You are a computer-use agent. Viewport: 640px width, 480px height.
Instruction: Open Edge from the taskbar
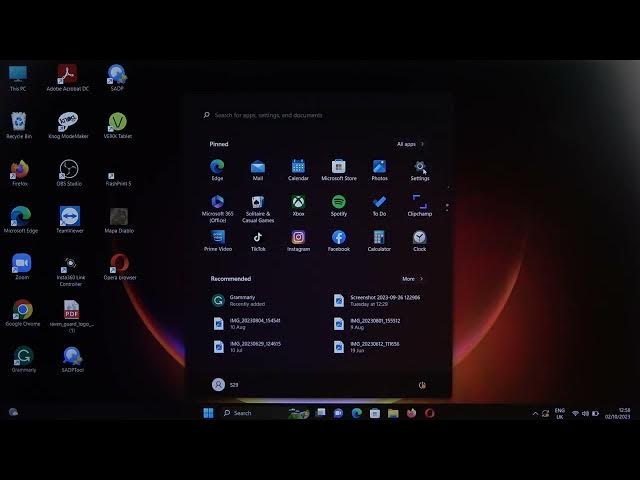point(357,413)
